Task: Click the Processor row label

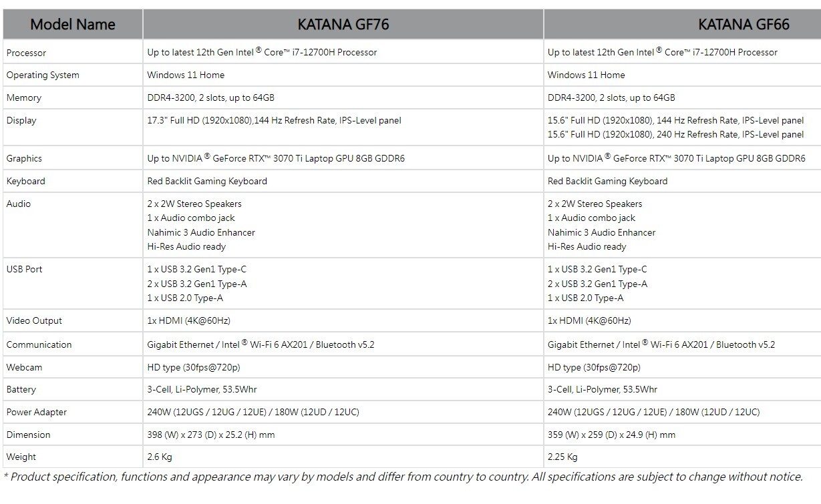Action: click(x=27, y=53)
